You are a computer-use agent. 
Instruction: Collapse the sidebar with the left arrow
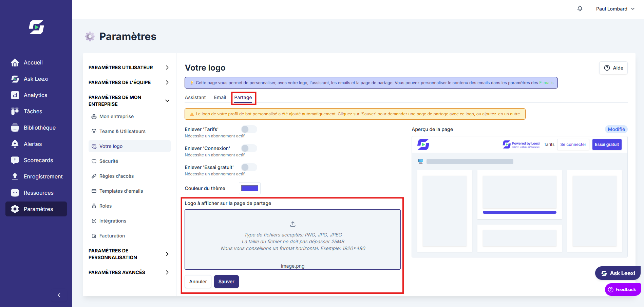[59, 295]
